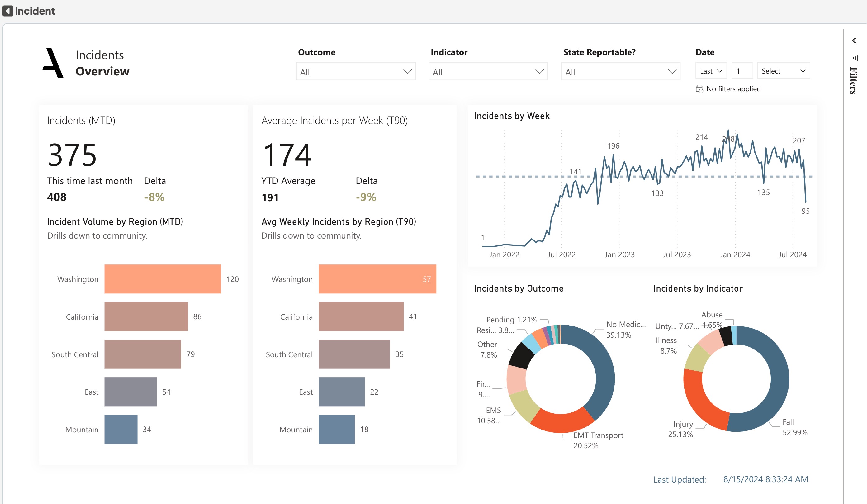Click Mountain bar in Incident Volume by Region

point(121,429)
